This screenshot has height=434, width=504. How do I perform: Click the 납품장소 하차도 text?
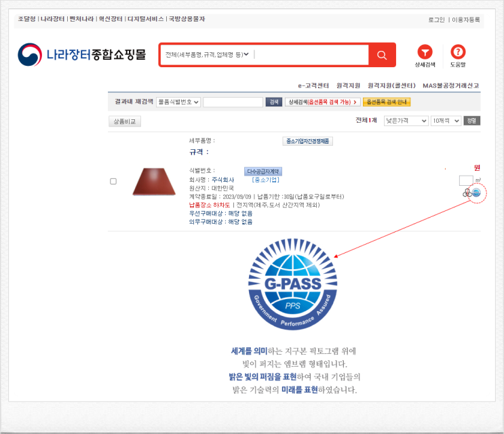tap(209, 205)
